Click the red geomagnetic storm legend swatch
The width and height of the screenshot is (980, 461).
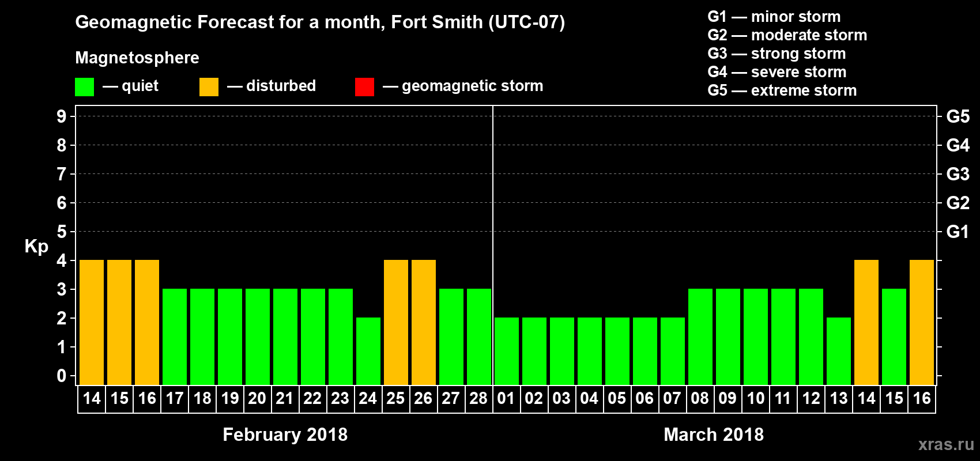tap(364, 87)
